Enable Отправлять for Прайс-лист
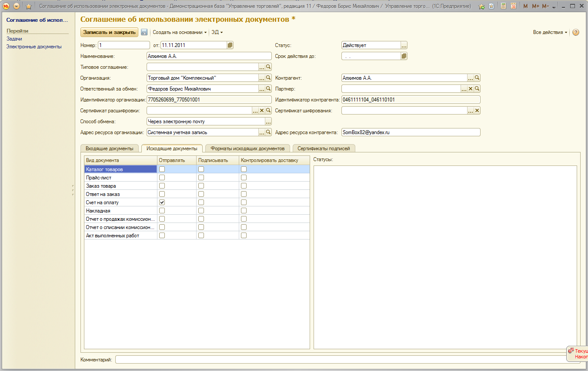588x371 pixels. point(162,178)
